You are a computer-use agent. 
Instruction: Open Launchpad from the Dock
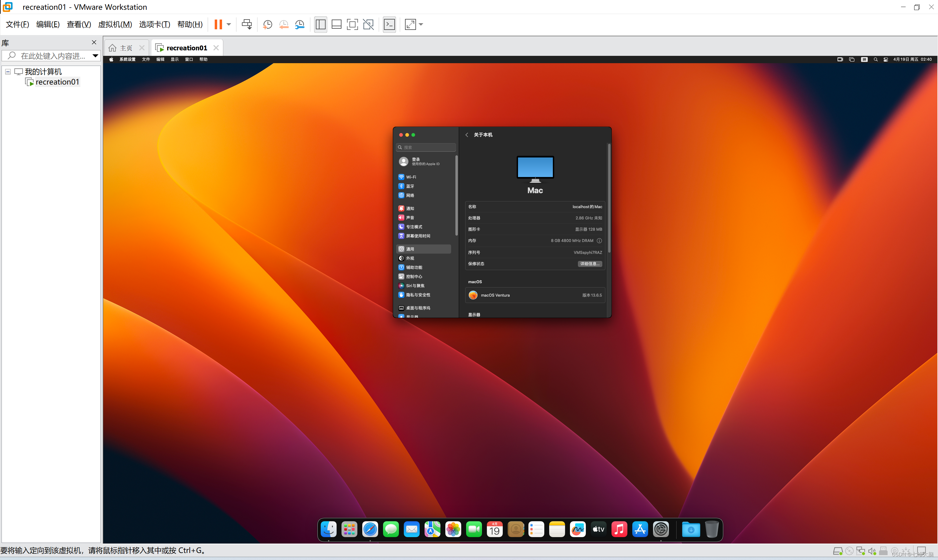pos(349,529)
